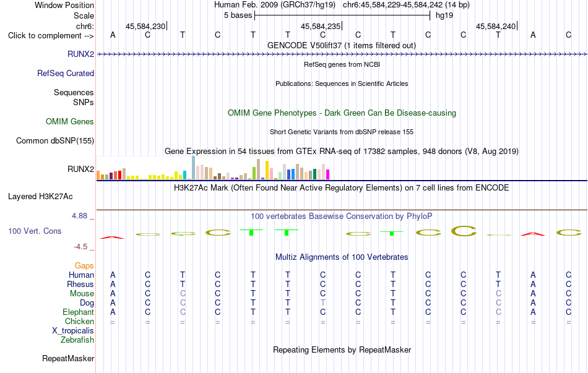Select the Human species label

coord(81,275)
